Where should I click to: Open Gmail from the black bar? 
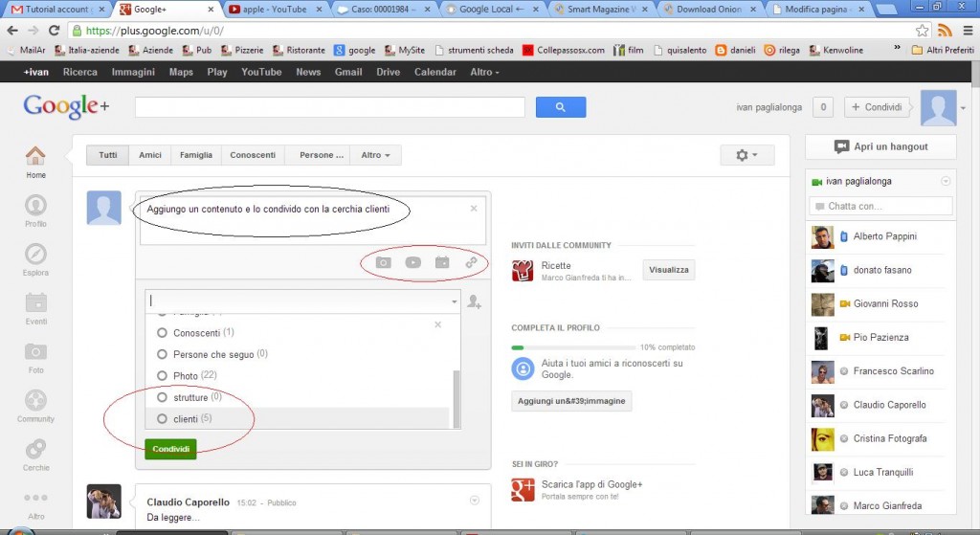[x=348, y=72]
